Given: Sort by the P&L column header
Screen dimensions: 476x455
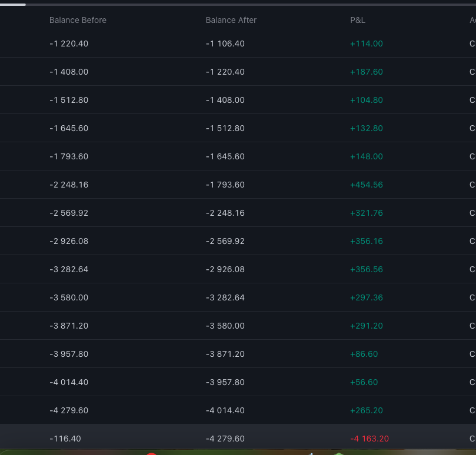Looking at the screenshot, I should (357, 20).
